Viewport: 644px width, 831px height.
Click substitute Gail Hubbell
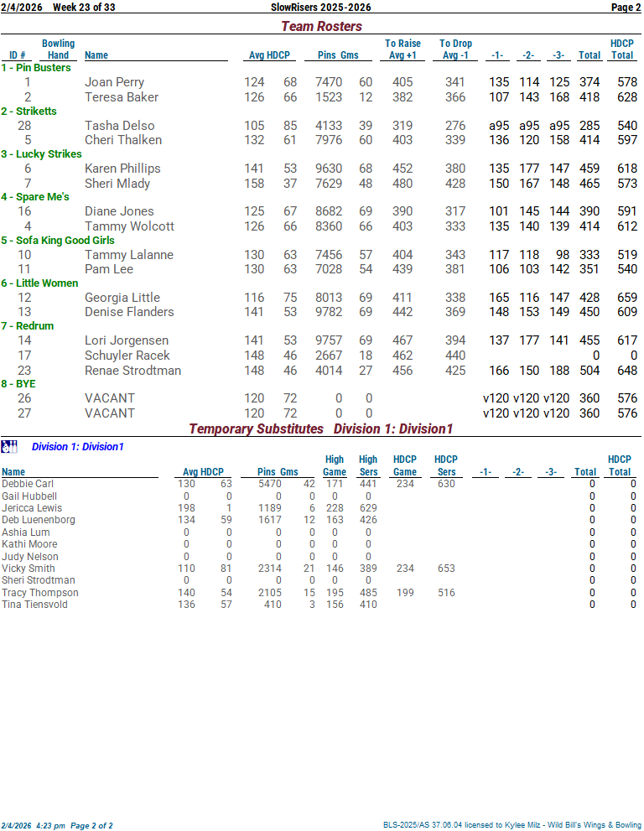(x=29, y=496)
